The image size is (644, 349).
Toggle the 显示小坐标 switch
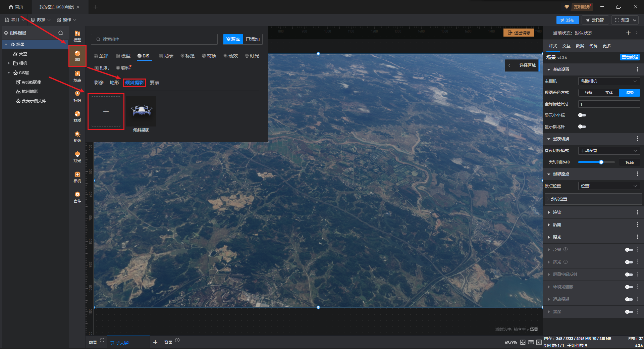pyautogui.click(x=582, y=115)
